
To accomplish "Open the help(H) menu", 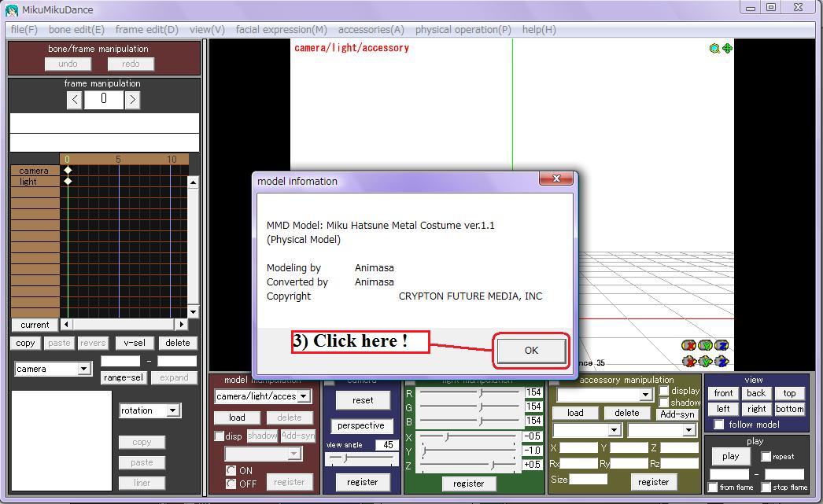I will coord(539,29).
